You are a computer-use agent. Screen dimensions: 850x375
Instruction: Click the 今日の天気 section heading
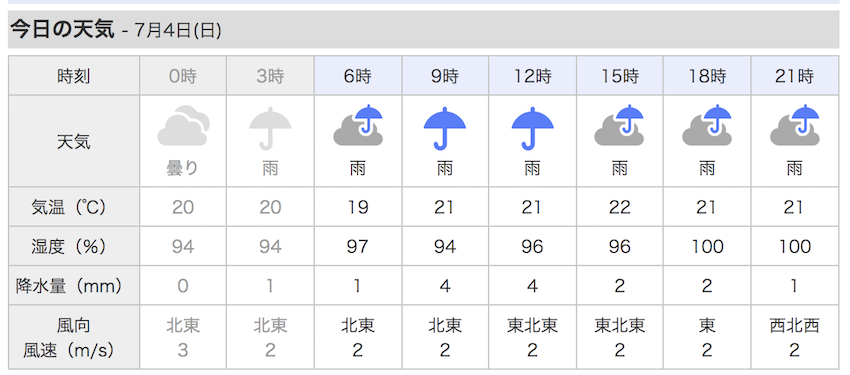(63, 30)
